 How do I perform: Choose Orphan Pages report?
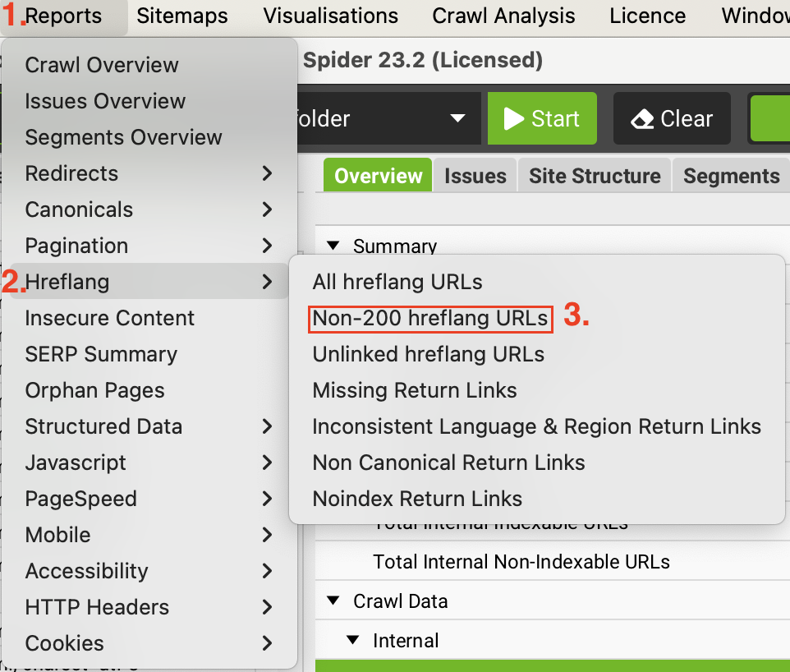(x=94, y=390)
